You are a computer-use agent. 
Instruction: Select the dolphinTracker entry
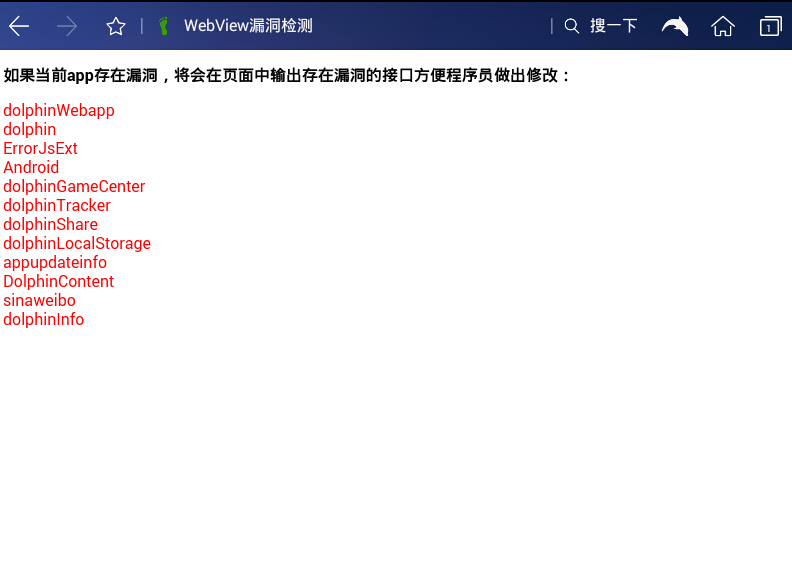click(57, 206)
